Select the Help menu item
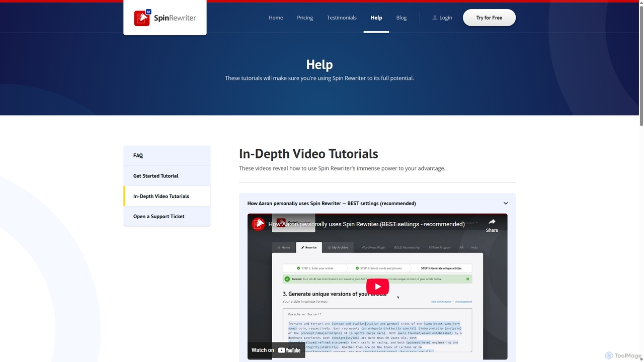The width and height of the screenshot is (644, 362). click(x=376, y=18)
